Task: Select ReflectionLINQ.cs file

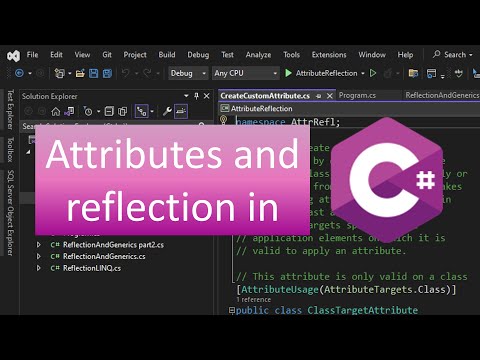Action: (92, 268)
